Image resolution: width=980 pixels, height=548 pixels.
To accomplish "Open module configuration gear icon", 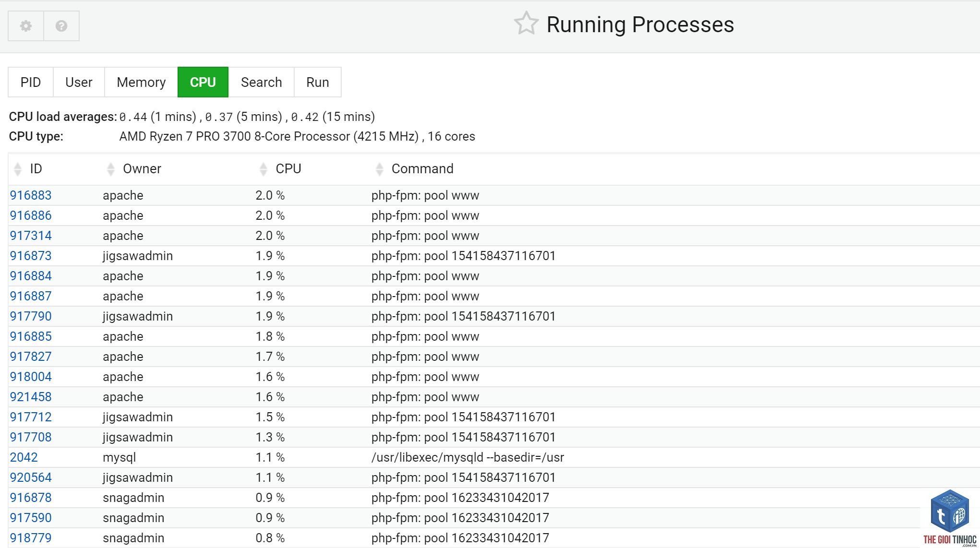I will click(26, 26).
